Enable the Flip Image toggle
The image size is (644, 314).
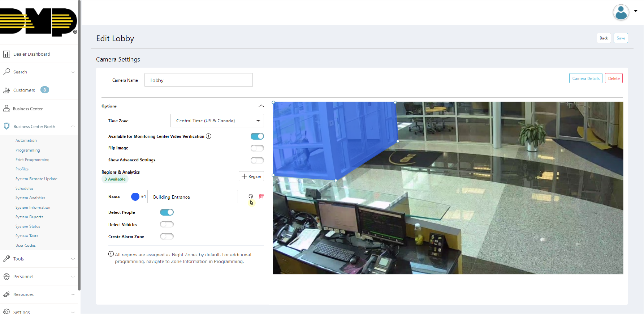[257, 148]
